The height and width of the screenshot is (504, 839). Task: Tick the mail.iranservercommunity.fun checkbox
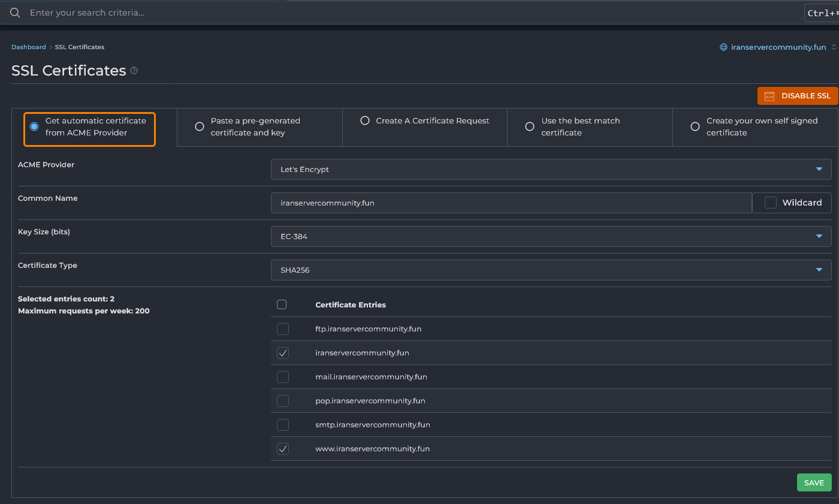pyautogui.click(x=283, y=377)
